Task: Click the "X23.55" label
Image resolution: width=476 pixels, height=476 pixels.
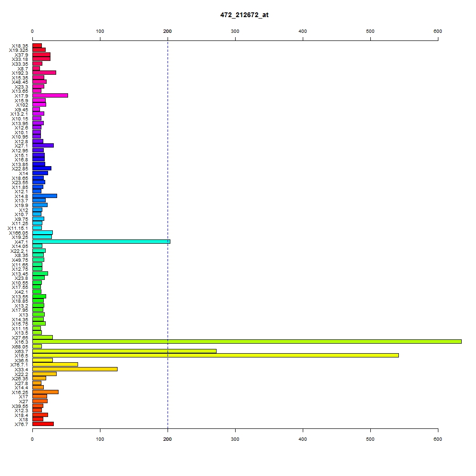Action: coord(20,182)
